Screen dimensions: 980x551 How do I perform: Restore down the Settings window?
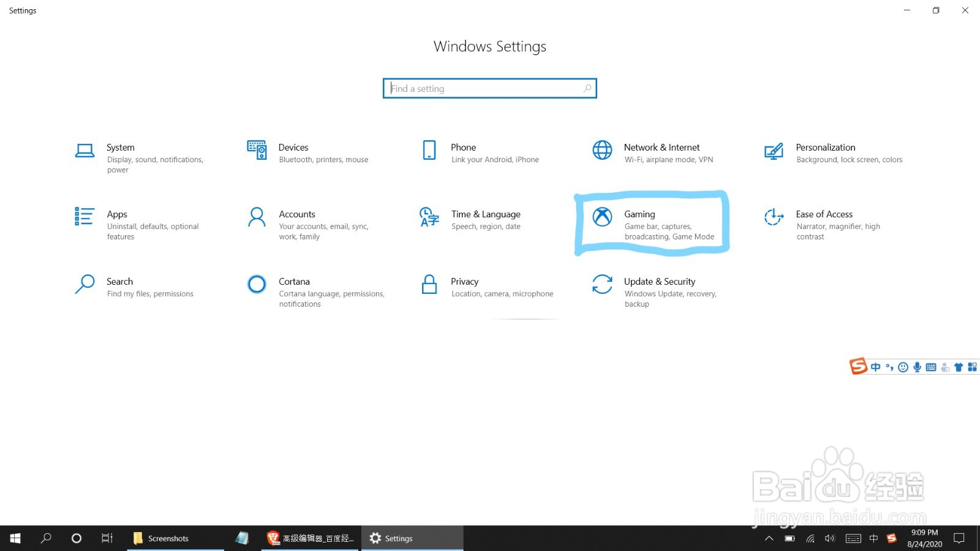coord(936,10)
